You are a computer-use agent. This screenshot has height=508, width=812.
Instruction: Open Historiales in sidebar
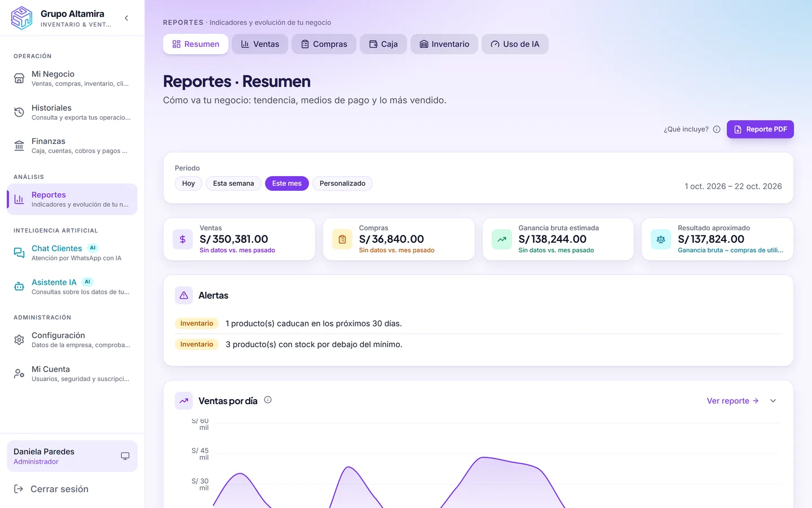[x=72, y=112]
